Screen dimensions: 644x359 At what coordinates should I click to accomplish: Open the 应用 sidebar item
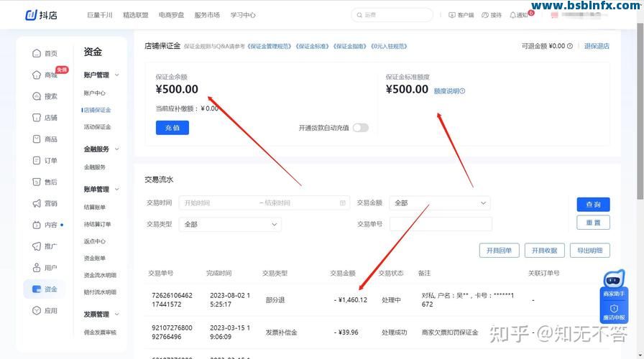pos(45,311)
